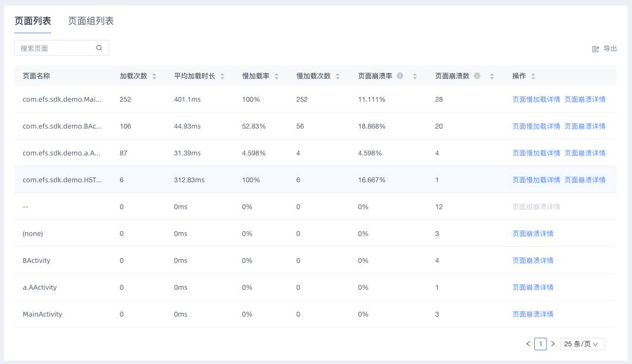Sort by 页面崩溃数 column arrows
632x364 pixels.
point(492,76)
